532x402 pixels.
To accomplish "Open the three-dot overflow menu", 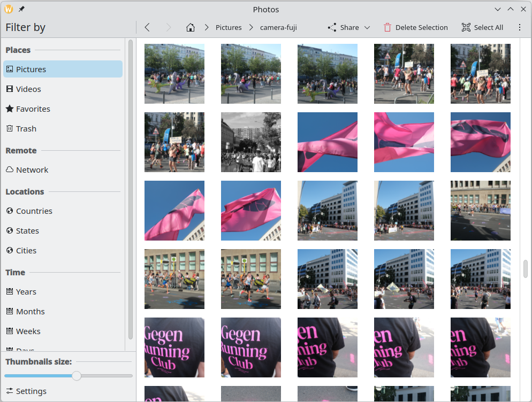I will pyautogui.click(x=520, y=27).
